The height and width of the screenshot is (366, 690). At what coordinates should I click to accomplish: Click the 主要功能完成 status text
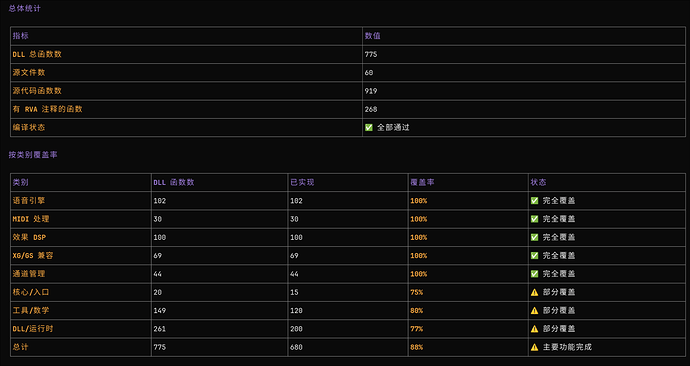567,347
